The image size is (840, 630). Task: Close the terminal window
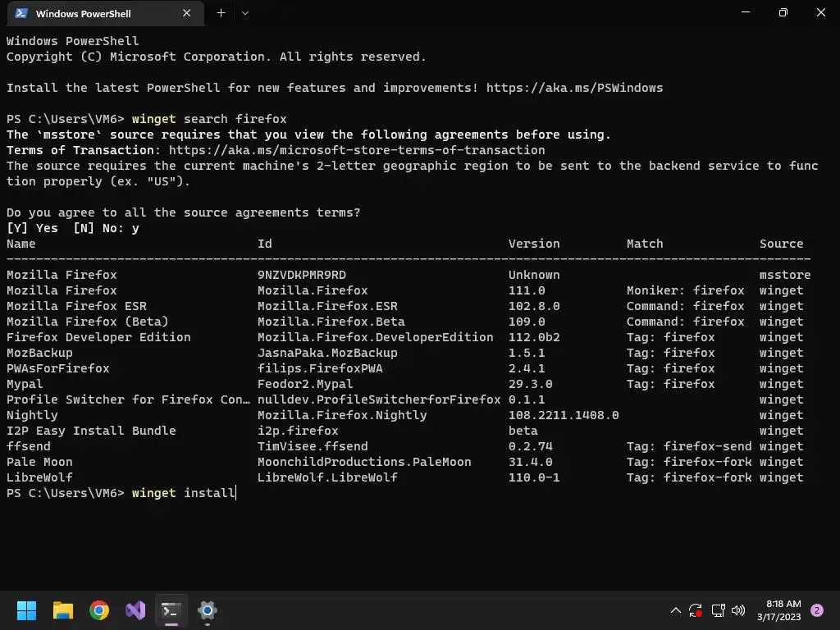820,12
